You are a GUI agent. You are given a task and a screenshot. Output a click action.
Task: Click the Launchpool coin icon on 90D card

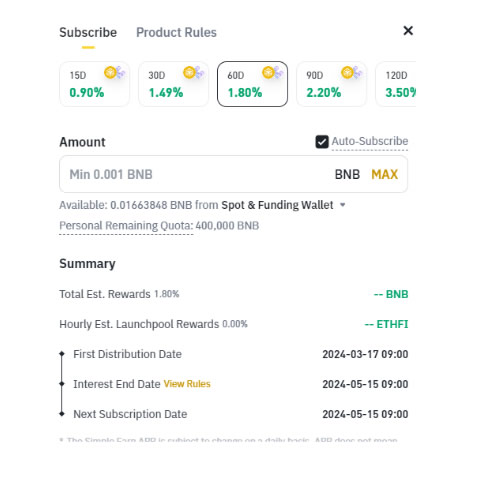(x=351, y=72)
